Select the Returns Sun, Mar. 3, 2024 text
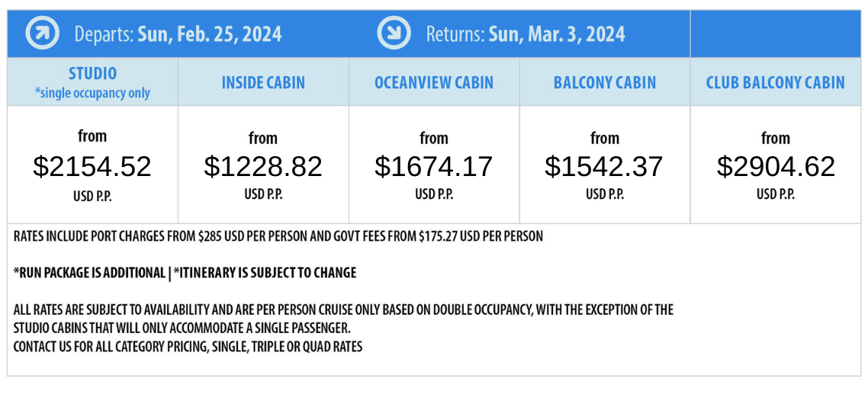The width and height of the screenshot is (868, 397). tap(526, 34)
